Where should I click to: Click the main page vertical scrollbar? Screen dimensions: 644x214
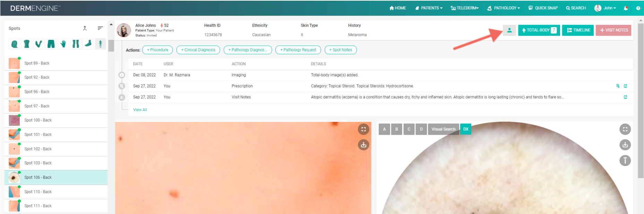click(x=641, y=100)
